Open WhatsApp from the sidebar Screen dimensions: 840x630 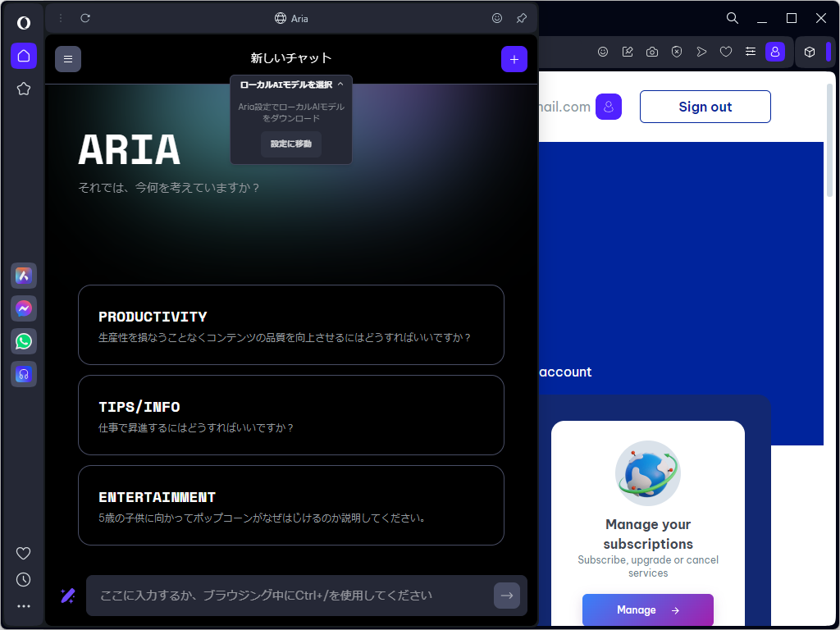point(24,341)
